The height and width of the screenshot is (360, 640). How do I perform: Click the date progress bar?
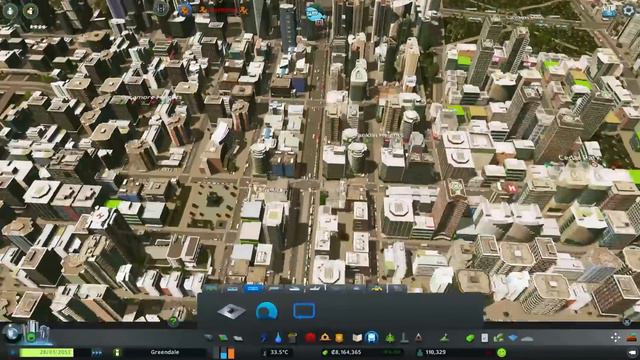(x=47, y=352)
